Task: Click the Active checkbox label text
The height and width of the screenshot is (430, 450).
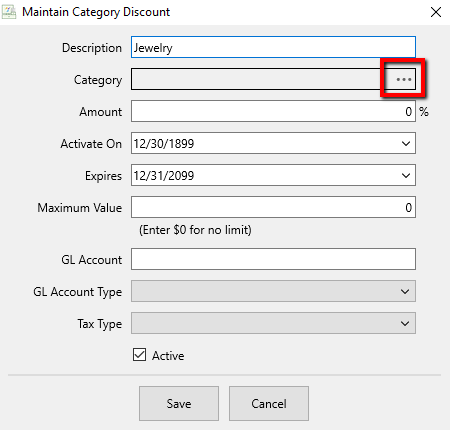Action: click(168, 356)
